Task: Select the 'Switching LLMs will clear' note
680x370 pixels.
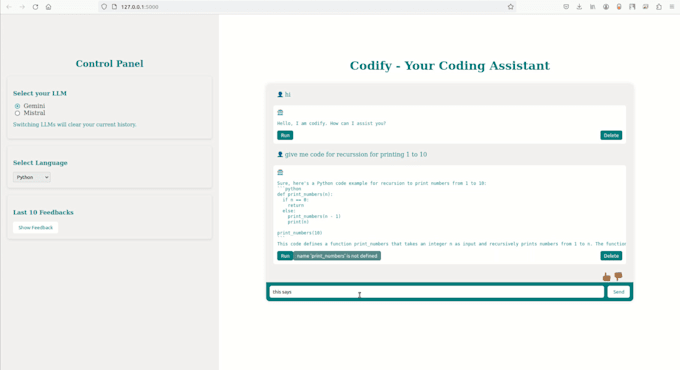Action: click(75, 124)
